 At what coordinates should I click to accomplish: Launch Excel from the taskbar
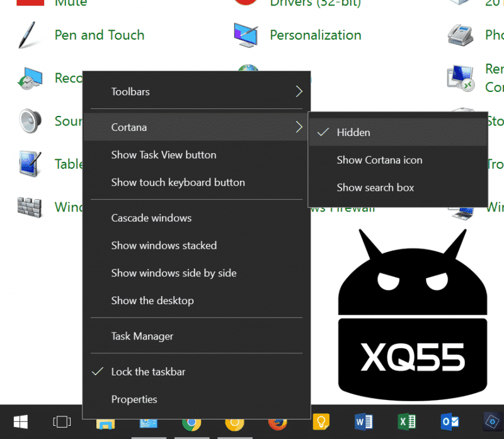[407, 421]
